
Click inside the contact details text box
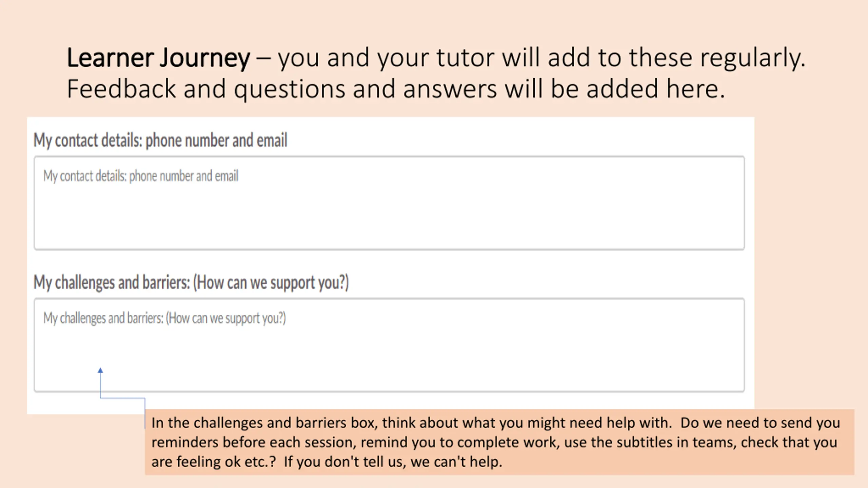click(x=389, y=203)
